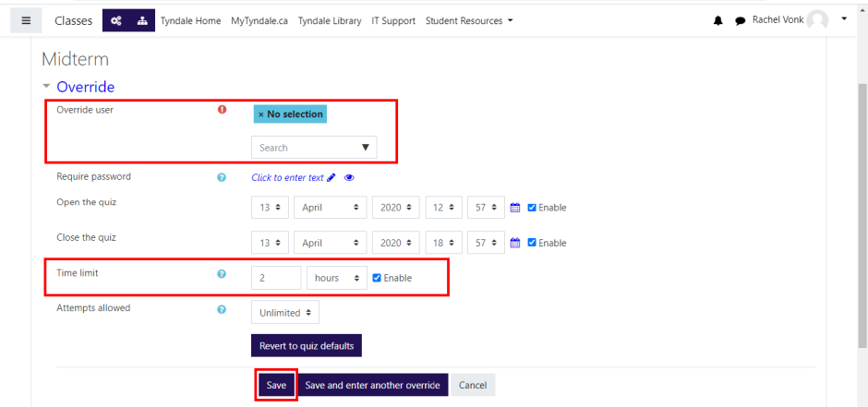
Task: Toggle Enable checkbox for Open the quiz
Action: pyautogui.click(x=532, y=208)
